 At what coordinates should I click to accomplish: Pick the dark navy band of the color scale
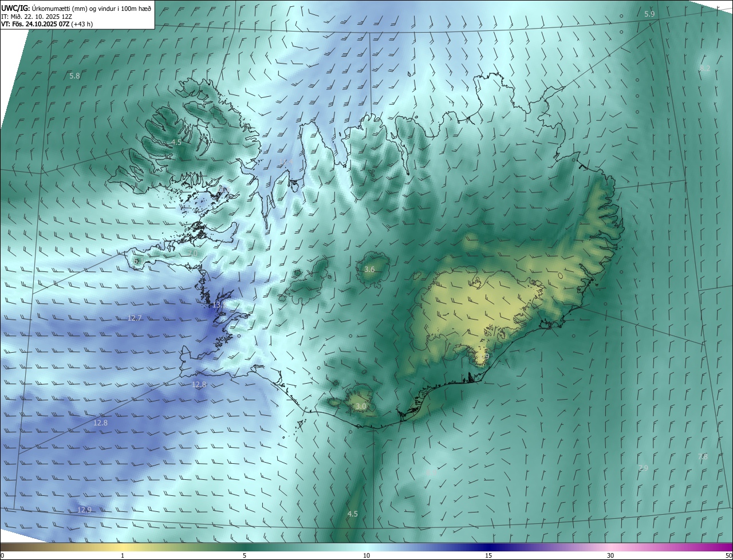[x=488, y=547]
